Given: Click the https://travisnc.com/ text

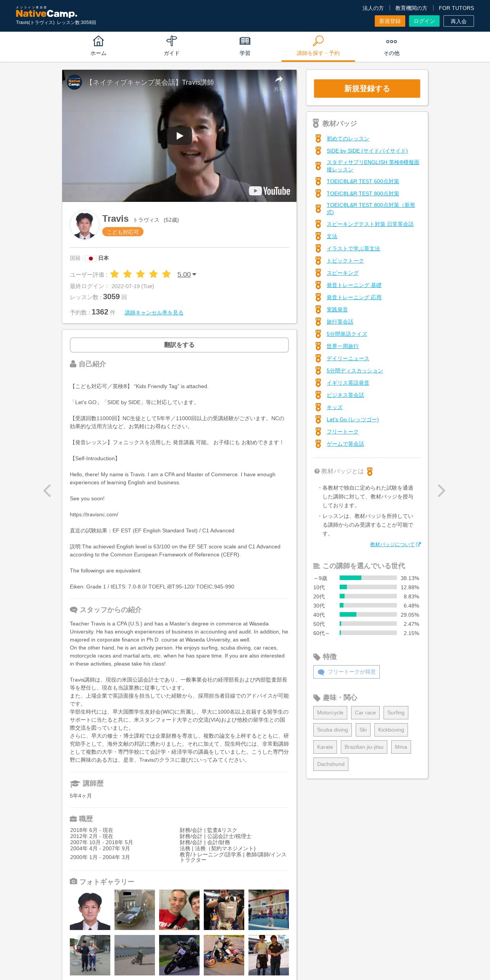Looking at the screenshot, I should pos(94,514).
